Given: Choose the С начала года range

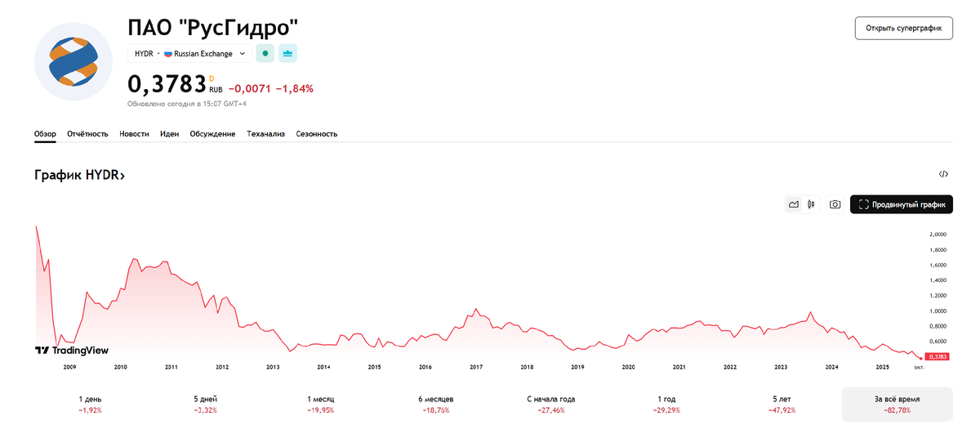Looking at the screenshot, I should click(x=550, y=404).
